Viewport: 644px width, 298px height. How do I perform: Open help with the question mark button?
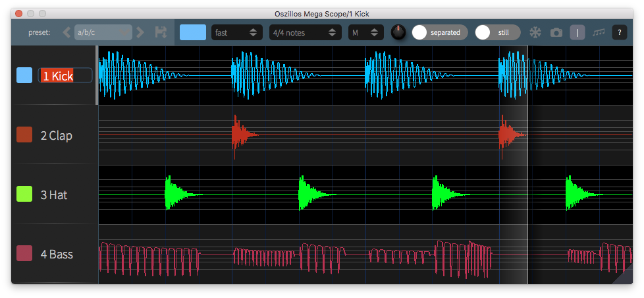[x=620, y=32]
